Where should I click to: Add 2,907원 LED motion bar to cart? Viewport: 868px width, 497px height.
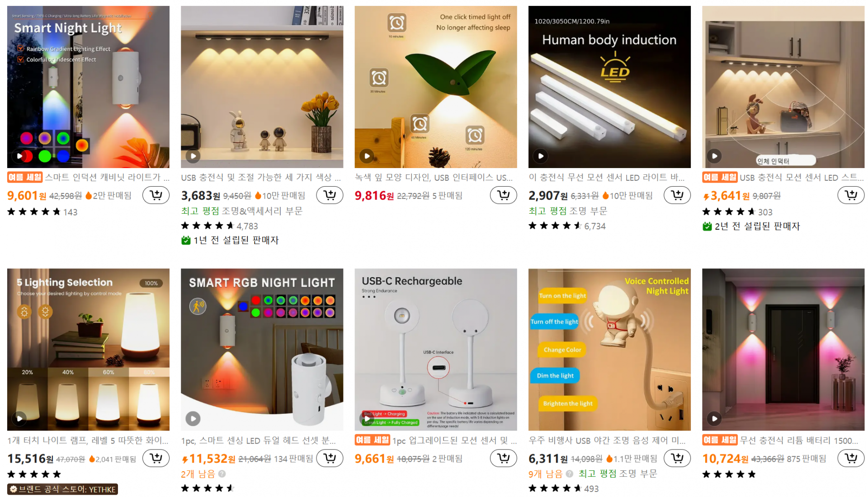[x=677, y=195]
